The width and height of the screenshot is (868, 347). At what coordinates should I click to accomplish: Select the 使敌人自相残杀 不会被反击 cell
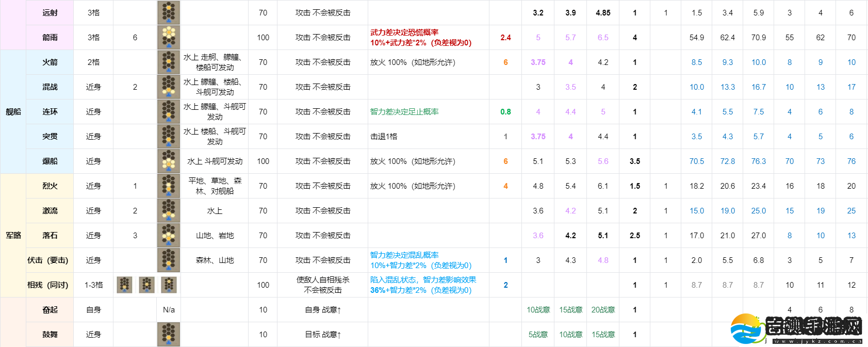tap(323, 285)
